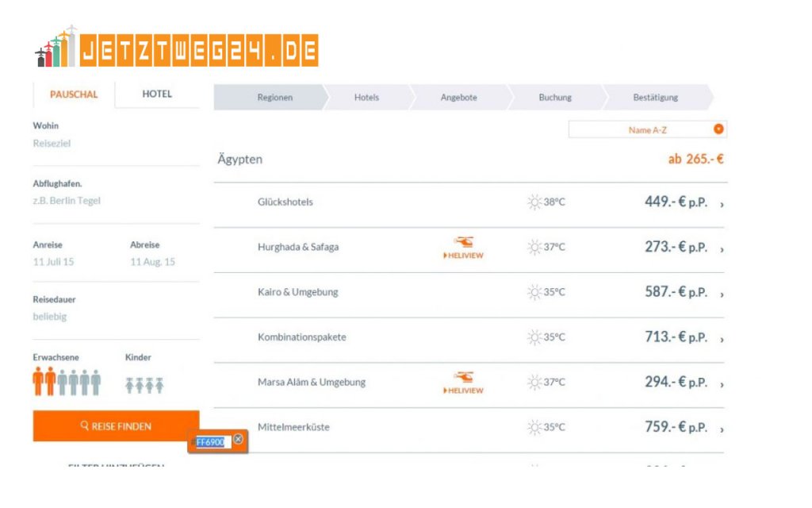The height and width of the screenshot is (508, 812).
Task: Select the first child figure under Kinder
Action: click(x=130, y=385)
